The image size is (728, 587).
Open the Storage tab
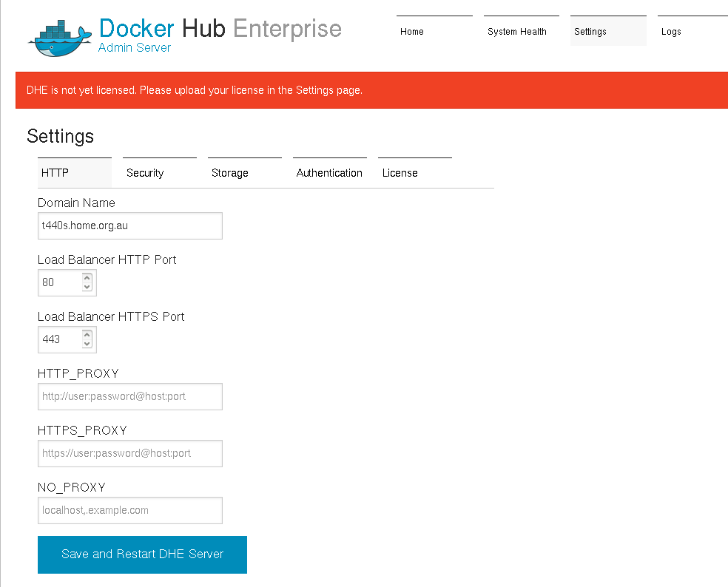(x=244, y=173)
